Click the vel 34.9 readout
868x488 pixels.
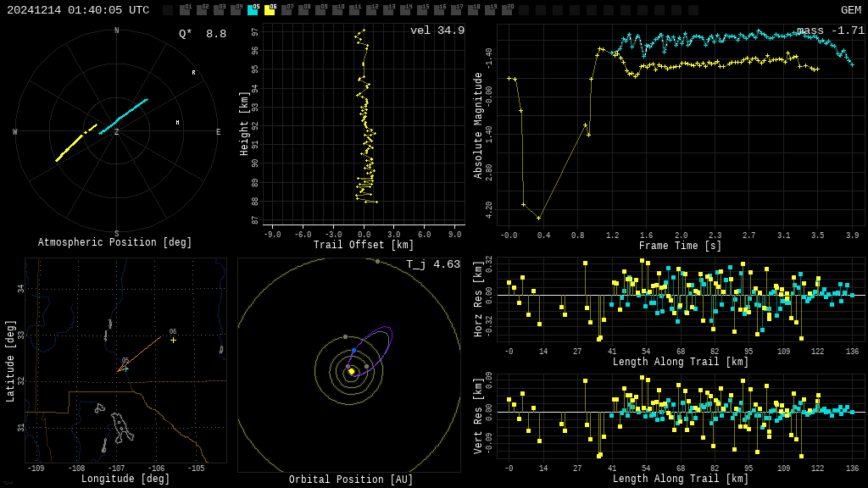tap(437, 30)
